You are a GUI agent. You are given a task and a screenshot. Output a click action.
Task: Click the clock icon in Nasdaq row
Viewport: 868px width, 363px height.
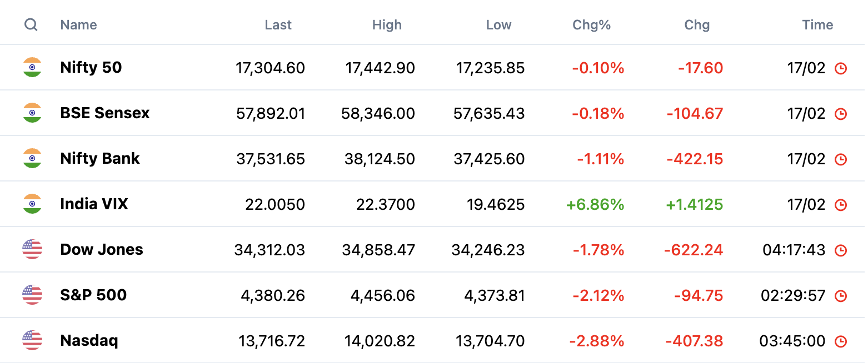841,341
